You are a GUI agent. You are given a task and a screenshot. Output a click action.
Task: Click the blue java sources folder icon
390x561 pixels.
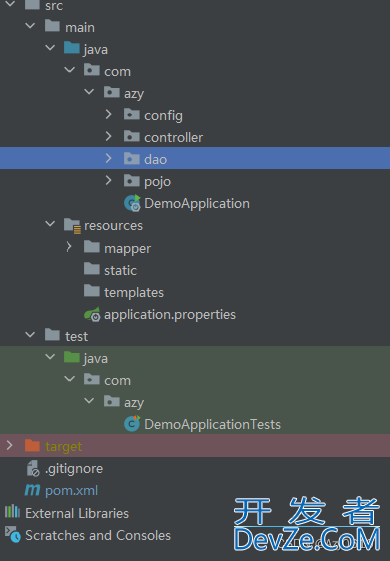(72, 48)
